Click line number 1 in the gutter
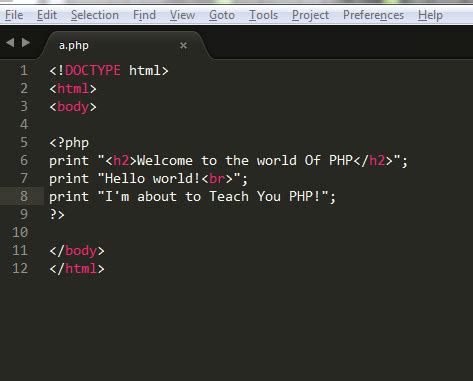 (x=24, y=70)
